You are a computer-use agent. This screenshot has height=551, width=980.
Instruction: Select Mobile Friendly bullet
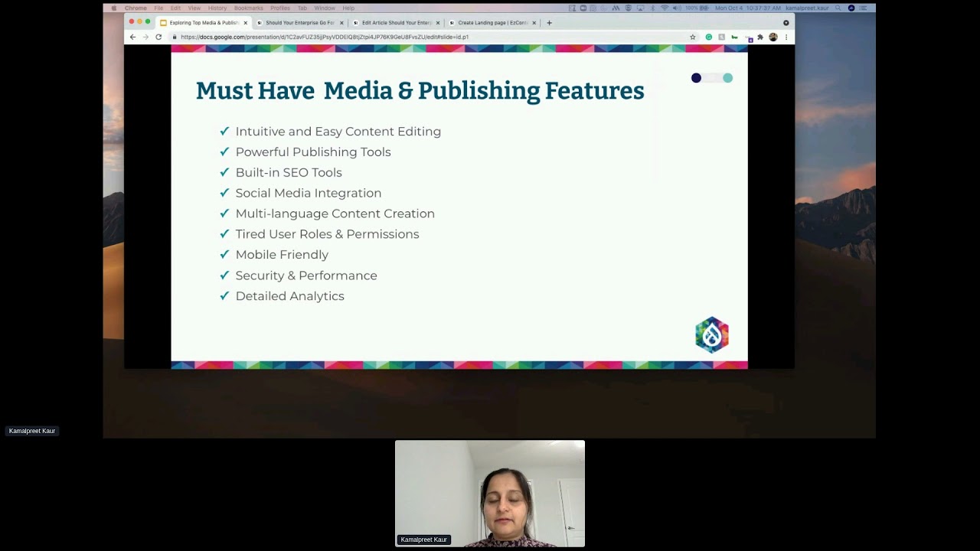pos(282,255)
